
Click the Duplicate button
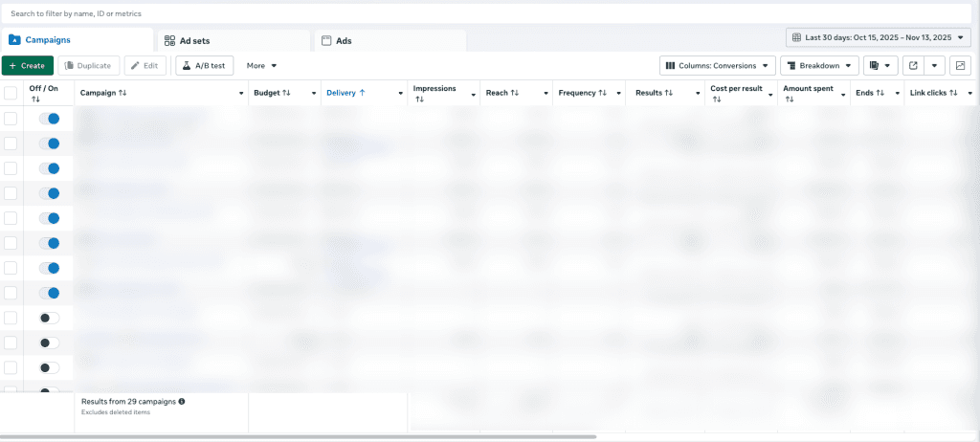tap(88, 66)
